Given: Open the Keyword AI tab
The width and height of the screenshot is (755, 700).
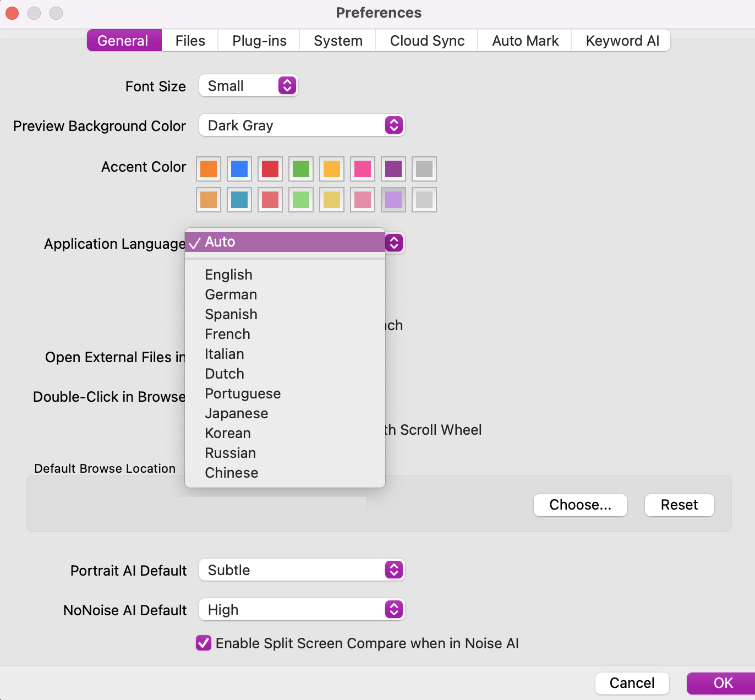Looking at the screenshot, I should coord(622,41).
